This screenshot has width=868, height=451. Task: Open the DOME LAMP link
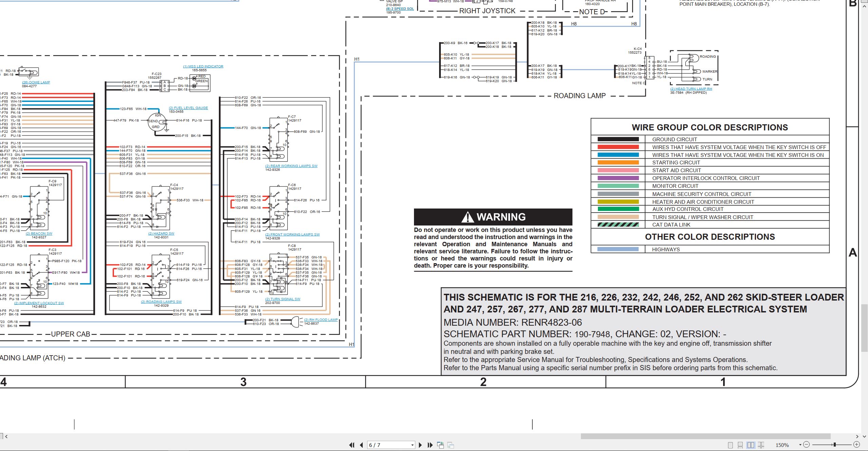[x=36, y=83]
